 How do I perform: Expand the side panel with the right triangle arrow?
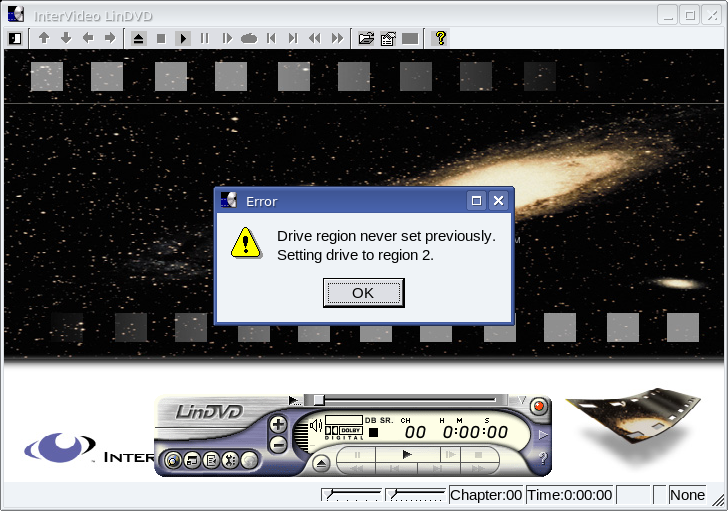click(x=543, y=434)
